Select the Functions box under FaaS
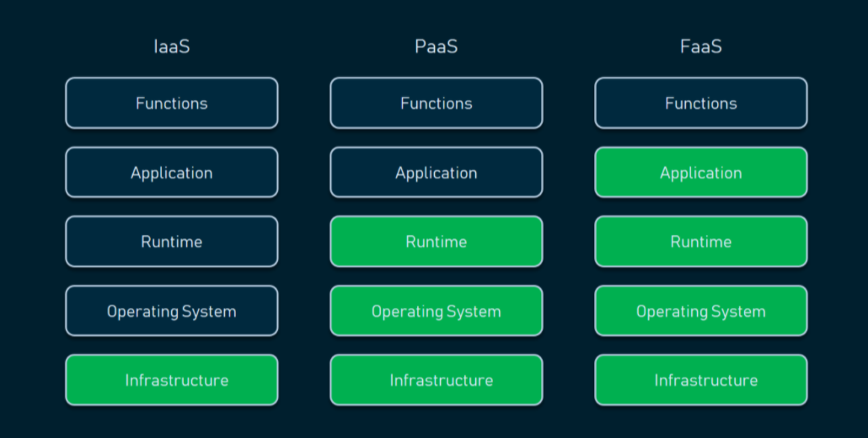The width and height of the screenshot is (868, 438). (x=701, y=103)
